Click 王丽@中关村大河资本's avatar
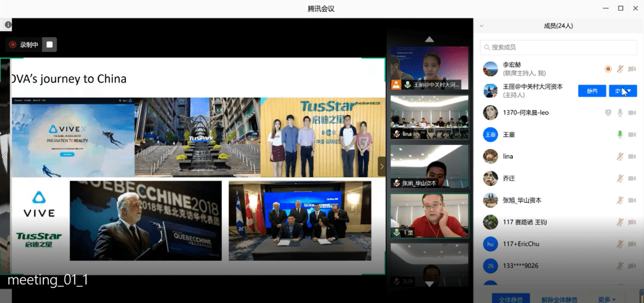 point(490,91)
